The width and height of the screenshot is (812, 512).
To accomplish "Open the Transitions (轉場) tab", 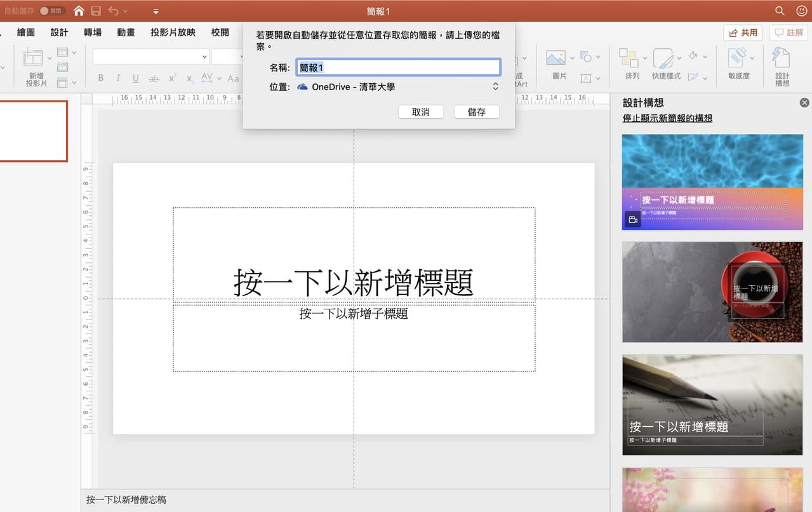I will [93, 32].
